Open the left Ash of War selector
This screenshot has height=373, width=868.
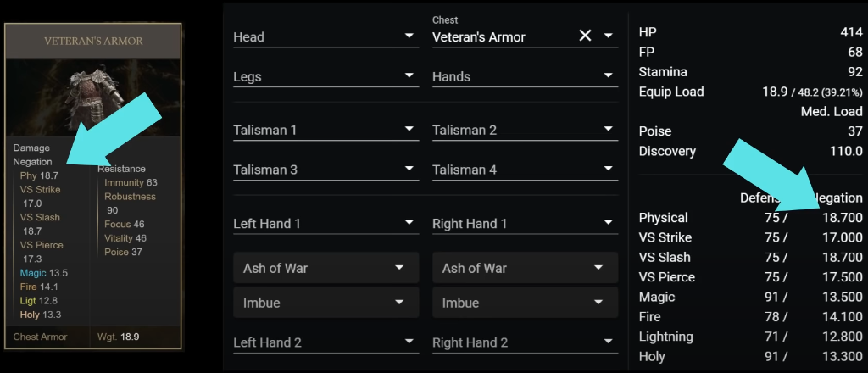[325, 268]
